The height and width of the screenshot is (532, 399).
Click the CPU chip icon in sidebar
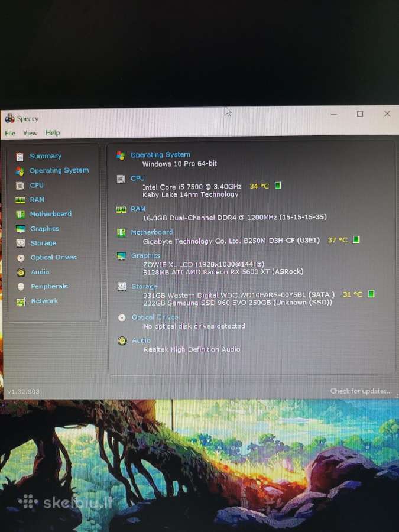point(20,186)
